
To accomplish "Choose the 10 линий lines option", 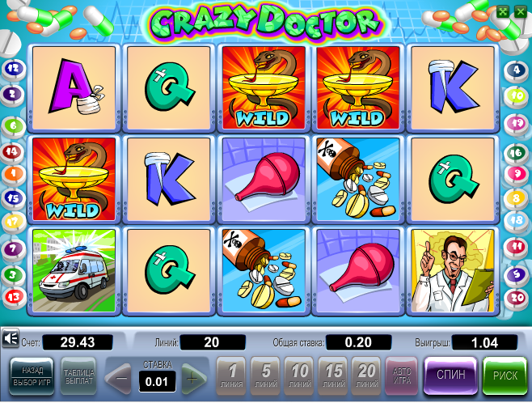I will [x=299, y=376].
